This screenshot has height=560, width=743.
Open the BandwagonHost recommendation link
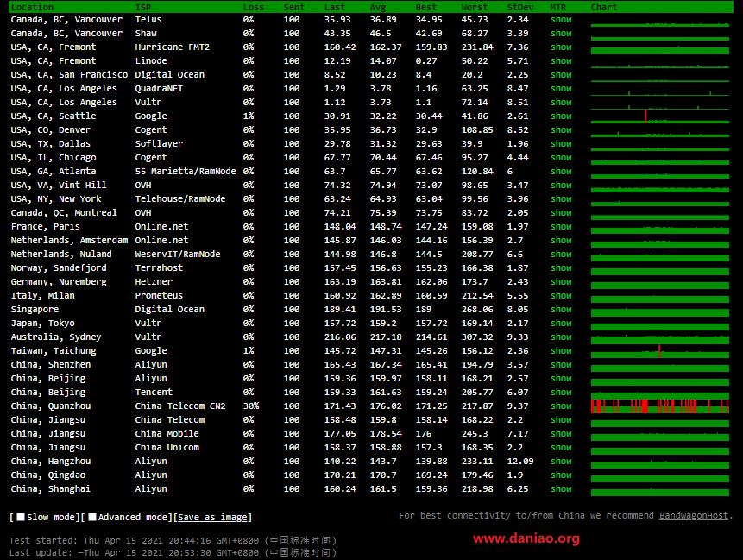pyautogui.click(x=694, y=515)
